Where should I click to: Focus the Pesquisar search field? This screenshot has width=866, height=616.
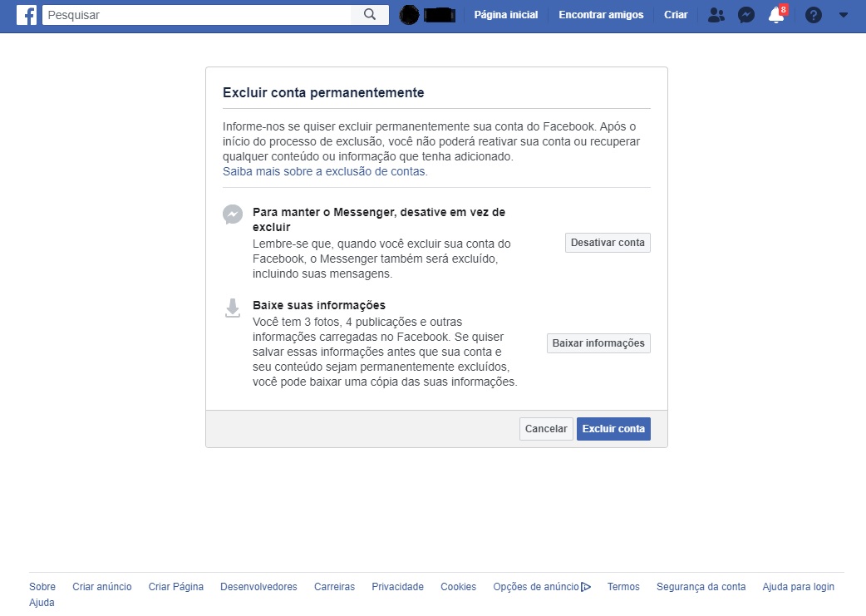(x=196, y=15)
